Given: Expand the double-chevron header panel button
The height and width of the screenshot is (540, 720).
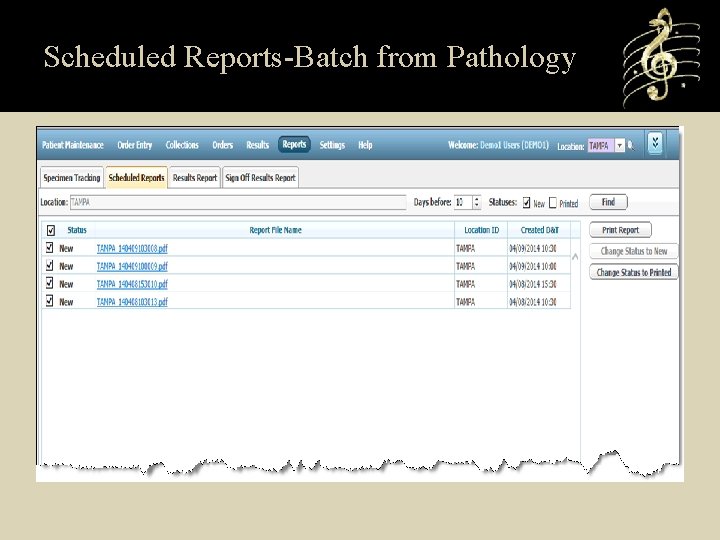Looking at the screenshot, I should click(x=655, y=143).
